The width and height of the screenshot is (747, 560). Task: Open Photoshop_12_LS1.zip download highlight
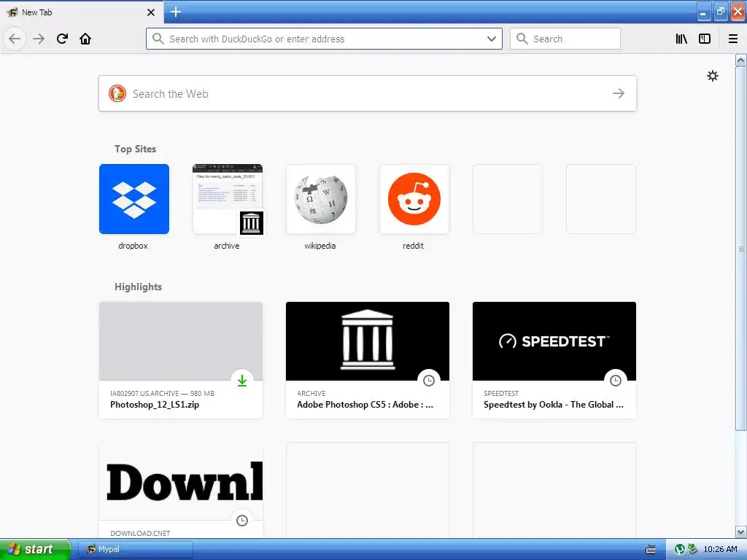(x=181, y=360)
